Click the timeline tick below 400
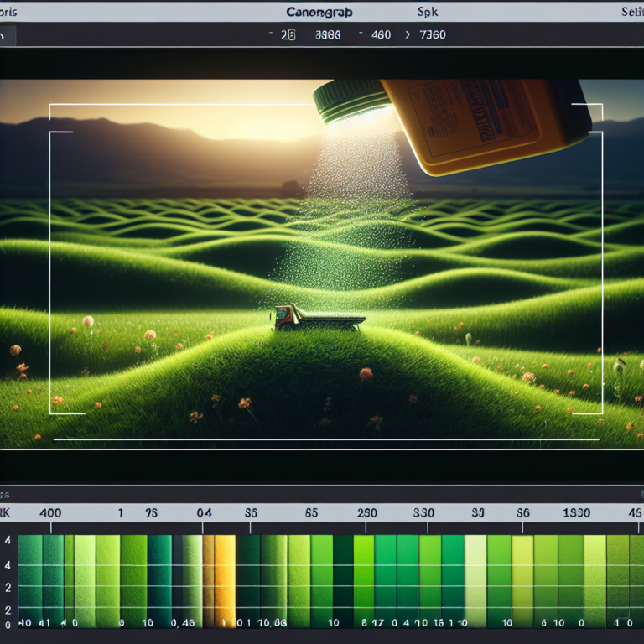This screenshot has height=644, width=644. click(51, 527)
